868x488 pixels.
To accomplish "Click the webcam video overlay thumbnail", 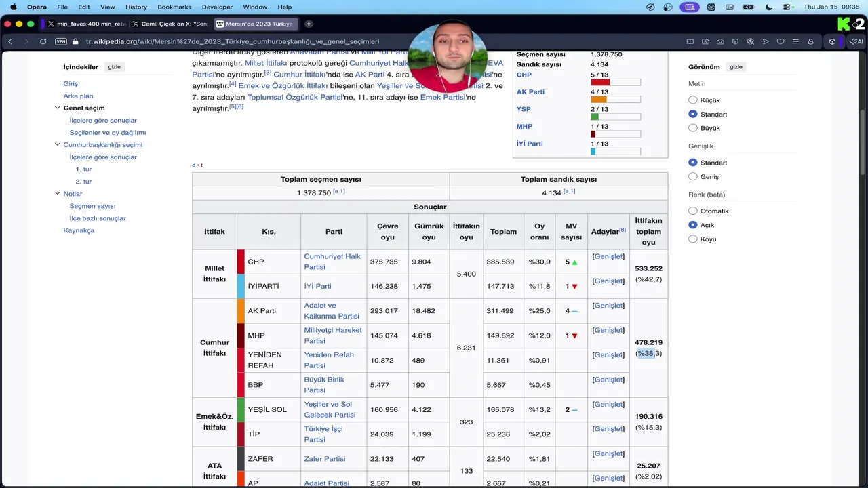I will tap(447, 56).
